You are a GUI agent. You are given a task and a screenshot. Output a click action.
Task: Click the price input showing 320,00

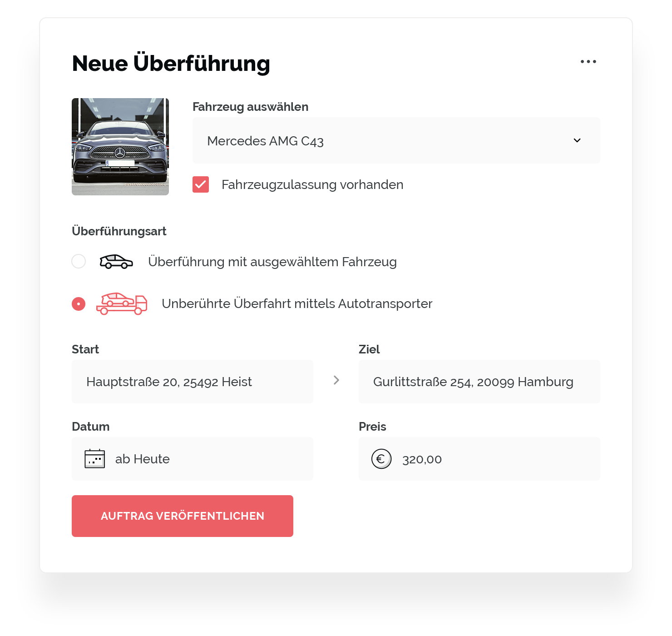tap(479, 459)
